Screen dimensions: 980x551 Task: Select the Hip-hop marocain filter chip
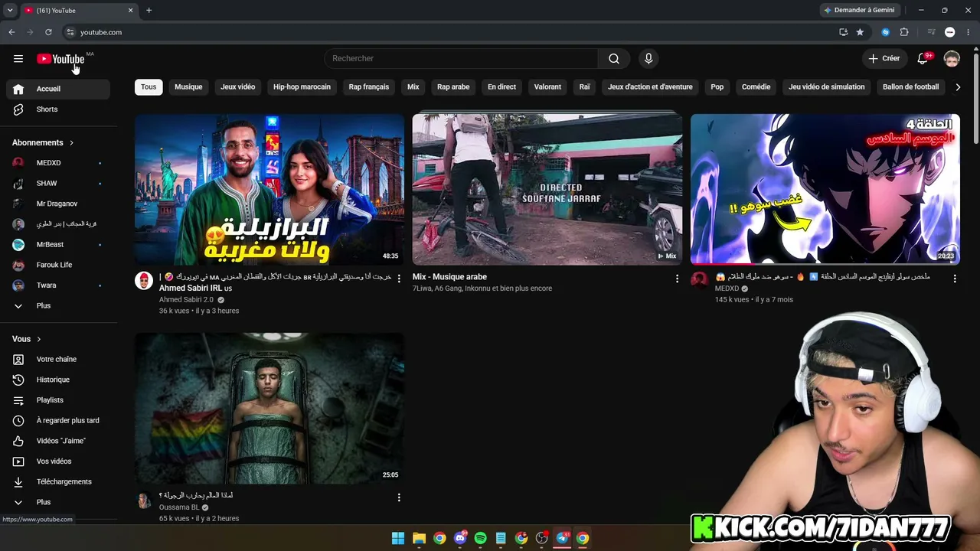(302, 87)
